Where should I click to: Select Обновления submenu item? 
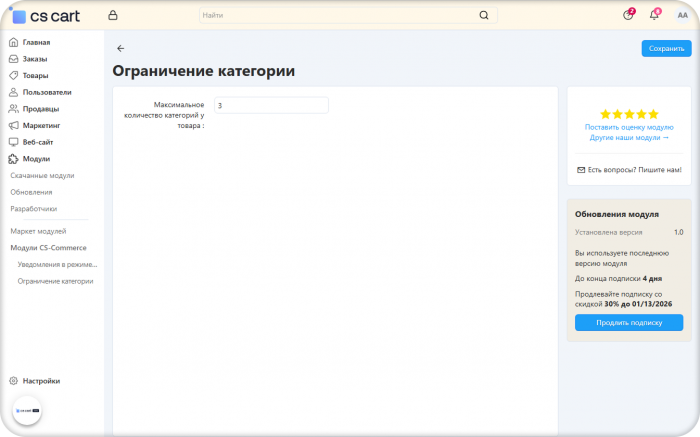click(x=31, y=192)
